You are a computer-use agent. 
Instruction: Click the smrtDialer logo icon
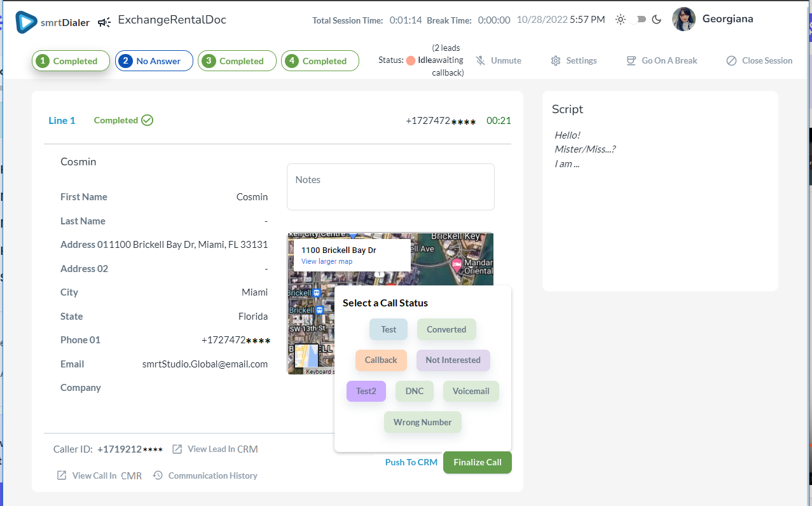point(27,22)
